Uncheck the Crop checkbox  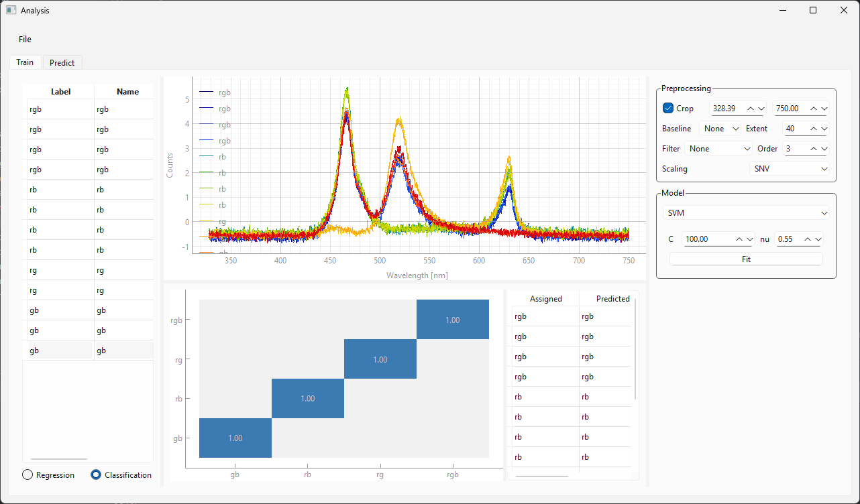(x=668, y=109)
